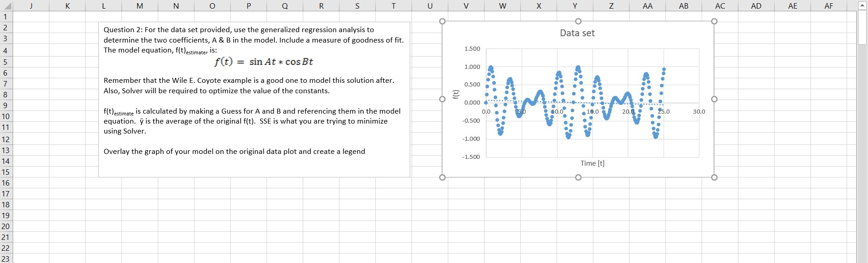Image resolution: width=868 pixels, height=263 pixels.
Task: Select row header 12
Action: [6, 139]
